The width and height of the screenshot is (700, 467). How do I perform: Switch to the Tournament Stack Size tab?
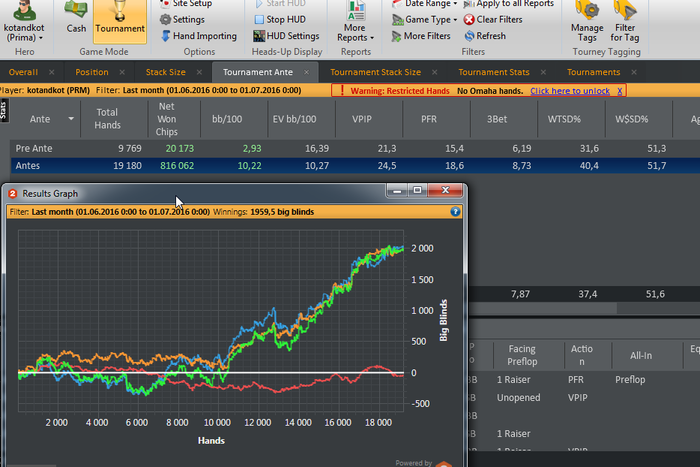(x=375, y=72)
